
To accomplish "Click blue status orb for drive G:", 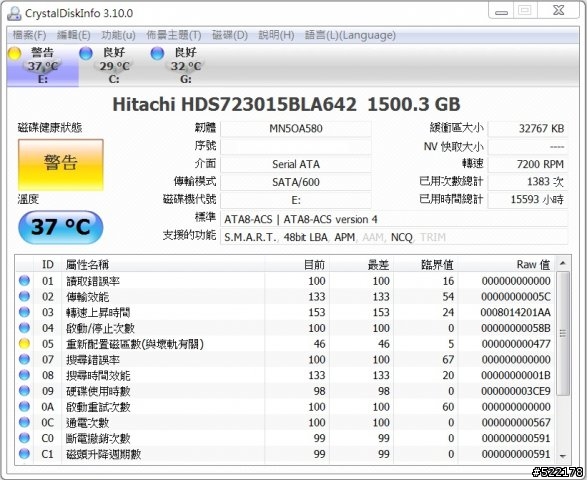I will click(x=157, y=54).
